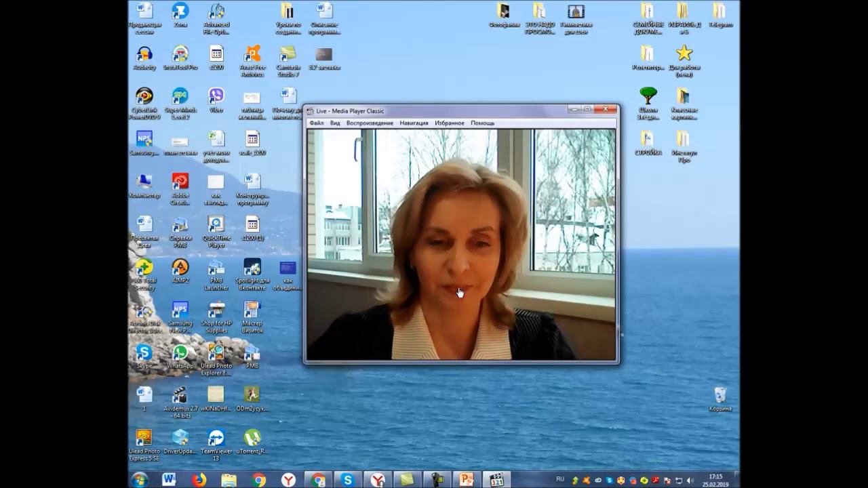Click the RU language indicator
Image resolution: width=868 pixels, height=488 pixels.
(x=560, y=479)
